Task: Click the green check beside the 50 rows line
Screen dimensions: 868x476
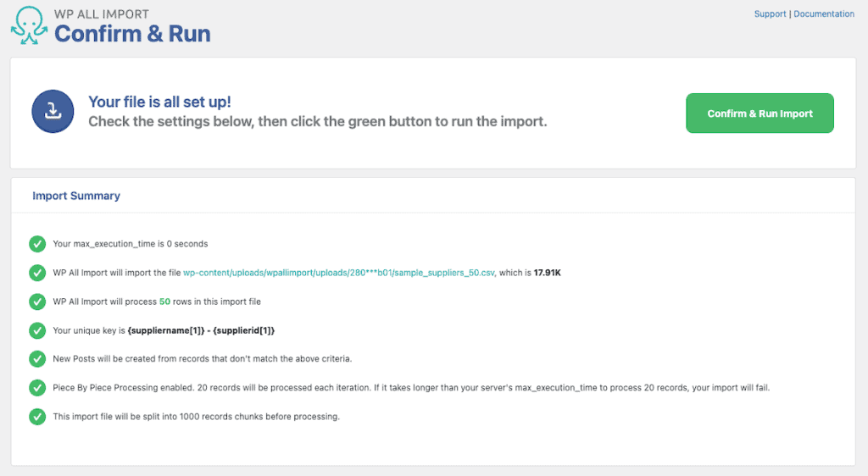Action: (x=37, y=302)
